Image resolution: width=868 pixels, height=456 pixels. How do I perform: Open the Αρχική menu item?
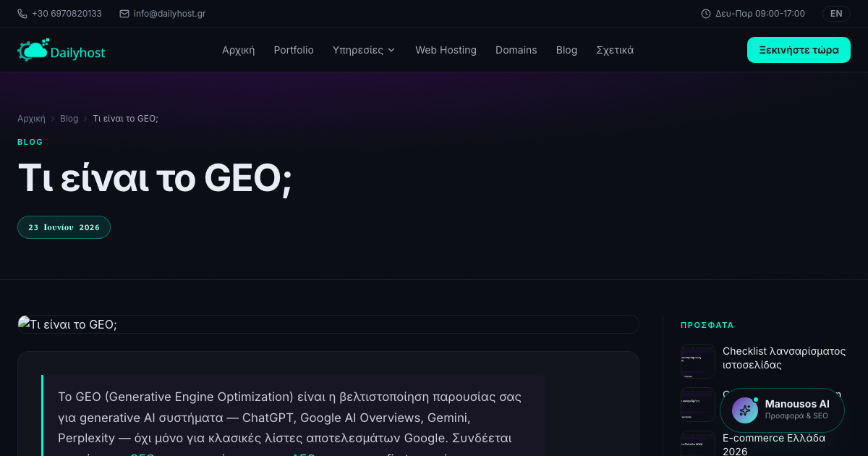click(238, 50)
